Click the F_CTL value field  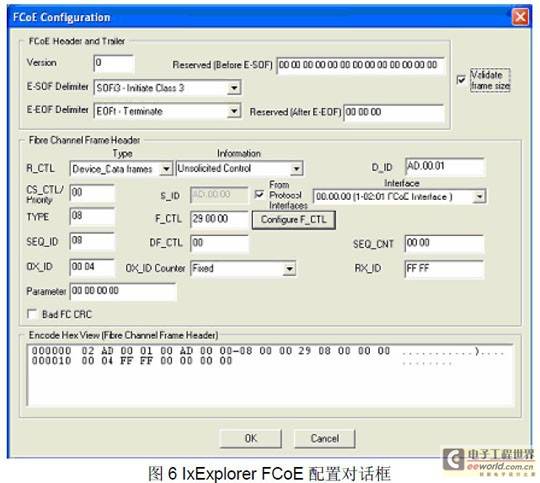(219, 219)
